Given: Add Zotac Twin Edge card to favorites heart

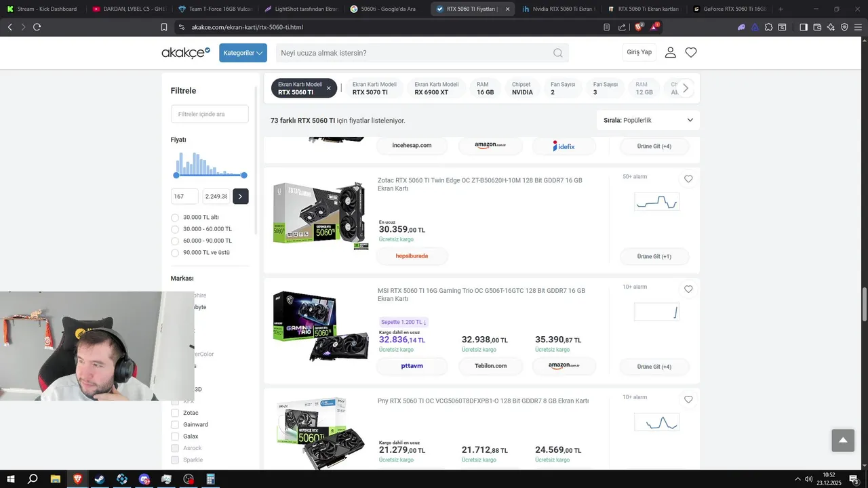Looking at the screenshot, I should (x=688, y=179).
